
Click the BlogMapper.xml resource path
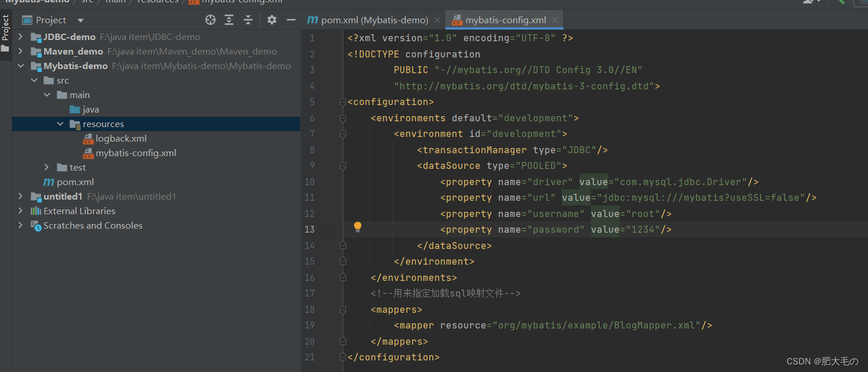point(597,325)
